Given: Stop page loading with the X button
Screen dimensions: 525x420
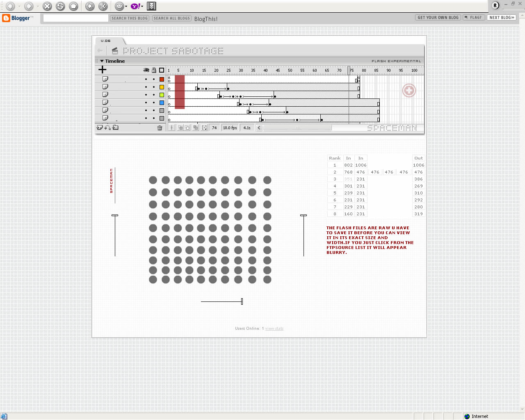Looking at the screenshot, I should point(47,6).
